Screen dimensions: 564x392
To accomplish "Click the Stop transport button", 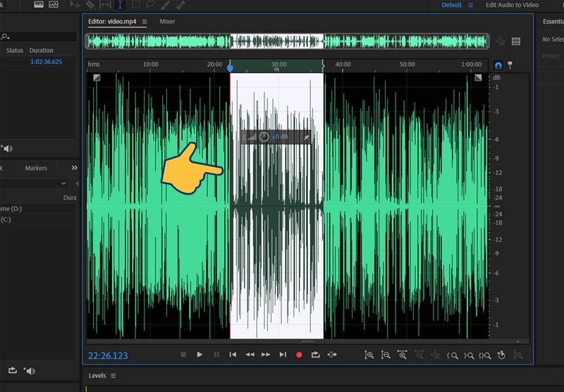I will [183, 355].
